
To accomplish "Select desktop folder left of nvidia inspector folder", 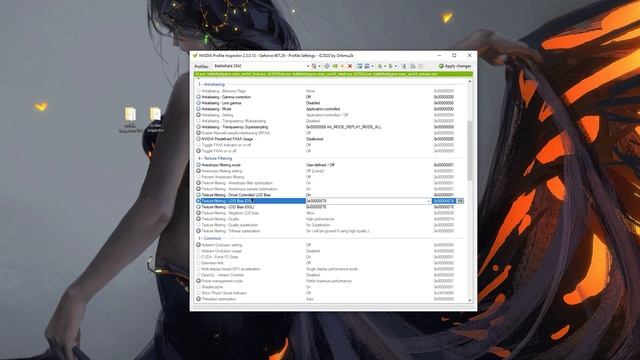I will tap(130, 120).
